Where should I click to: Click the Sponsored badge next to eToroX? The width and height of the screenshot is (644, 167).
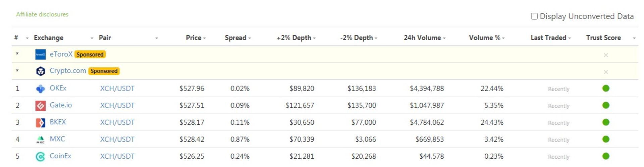tap(90, 54)
